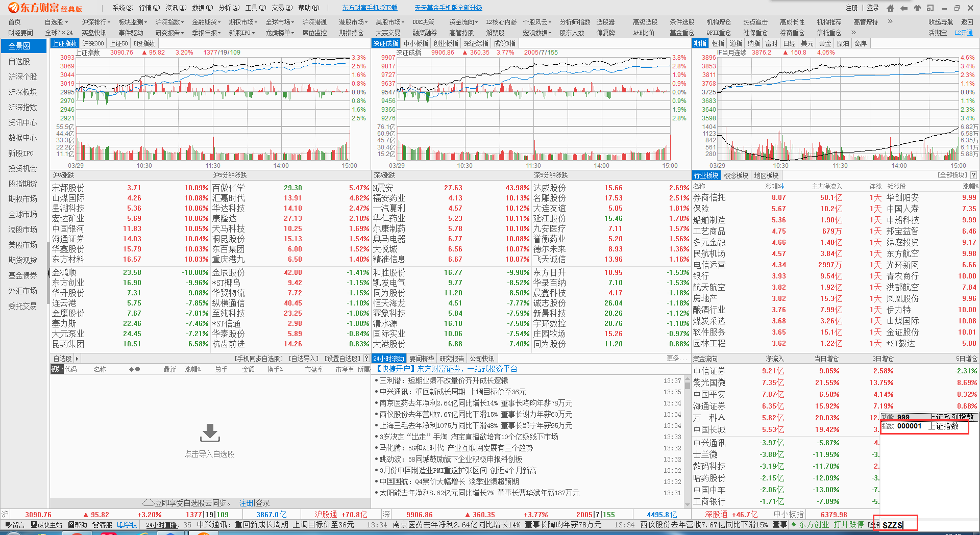The width and height of the screenshot is (980, 535).
Task: Click the home icon in title bar
Action: pyautogui.click(x=890, y=8)
